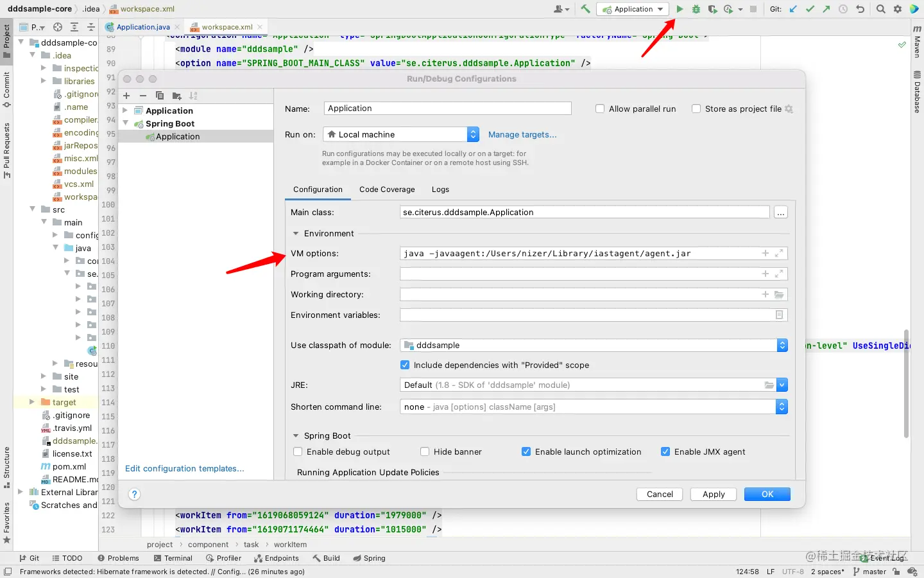This screenshot has height=578, width=924.
Task: Uncheck Include dependencies with Provided scope
Action: (x=405, y=365)
